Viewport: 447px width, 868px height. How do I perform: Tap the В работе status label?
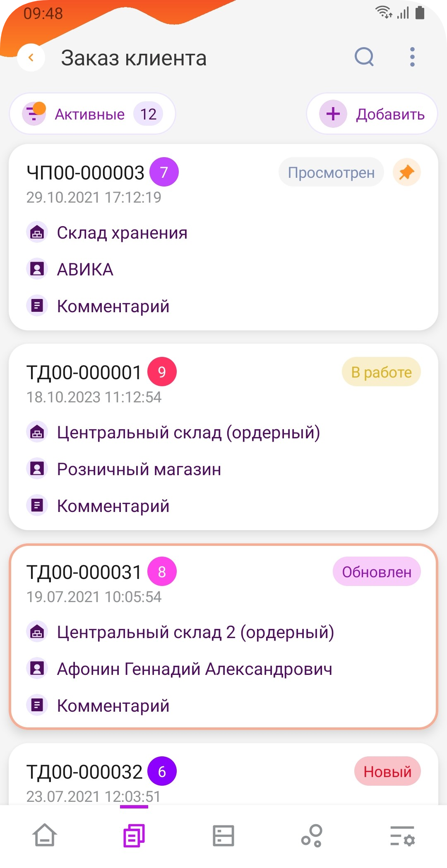click(381, 372)
